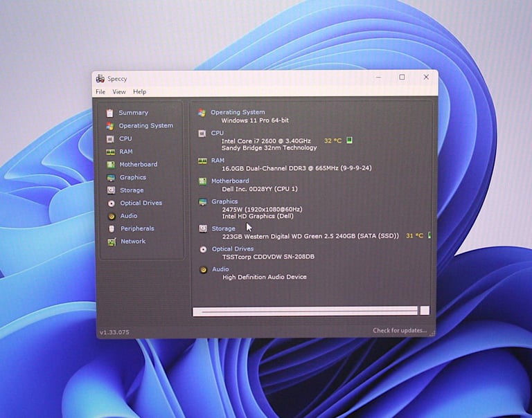This screenshot has height=418, width=532.
Task: Click the Sandy Bridge 32nm Technology text
Action: 269,148
